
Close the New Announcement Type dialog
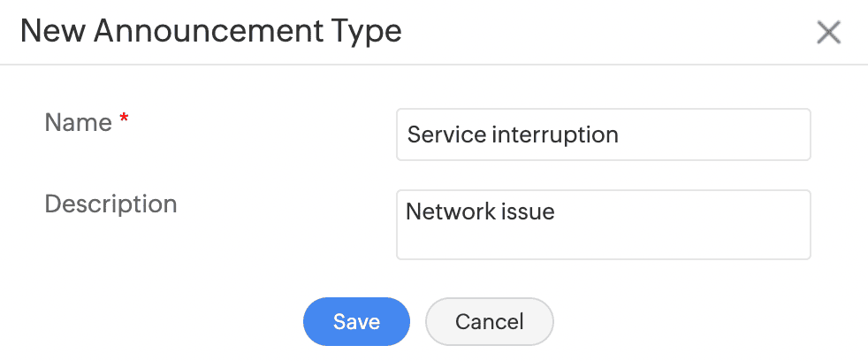point(828,33)
